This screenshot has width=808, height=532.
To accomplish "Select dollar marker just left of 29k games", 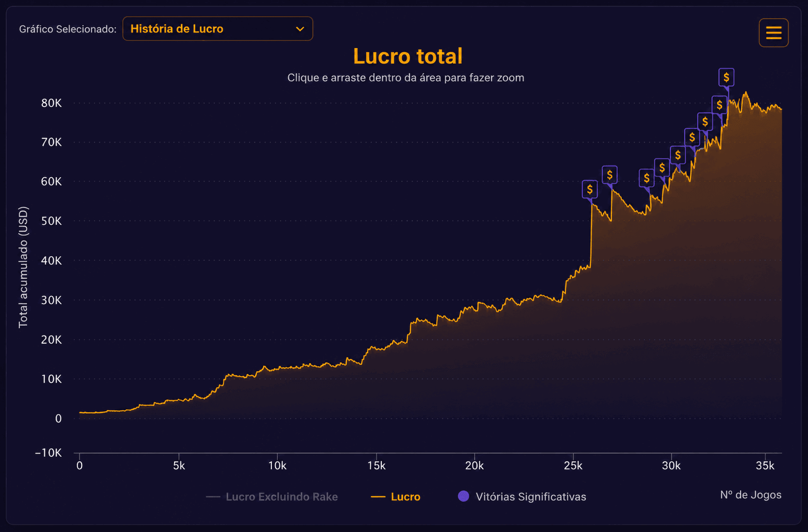I will (x=647, y=179).
